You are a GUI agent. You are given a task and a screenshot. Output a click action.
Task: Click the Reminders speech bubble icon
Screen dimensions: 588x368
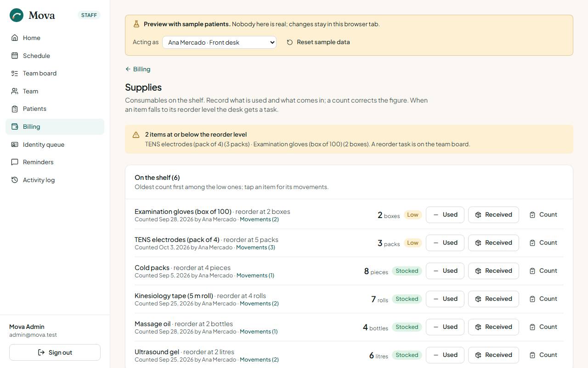click(x=15, y=162)
